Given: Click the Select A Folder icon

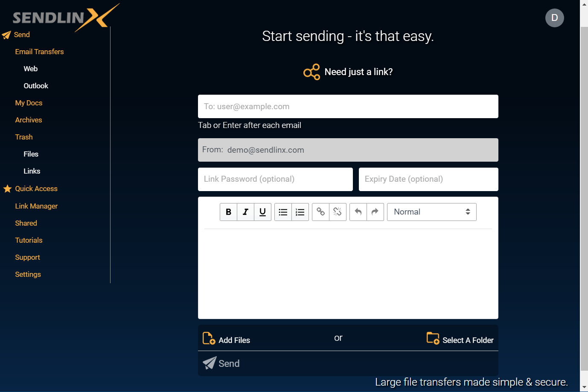Looking at the screenshot, I should (x=433, y=338).
